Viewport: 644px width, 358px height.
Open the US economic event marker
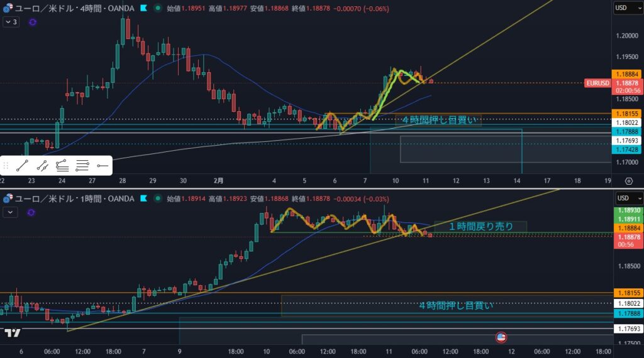point(501,337)
